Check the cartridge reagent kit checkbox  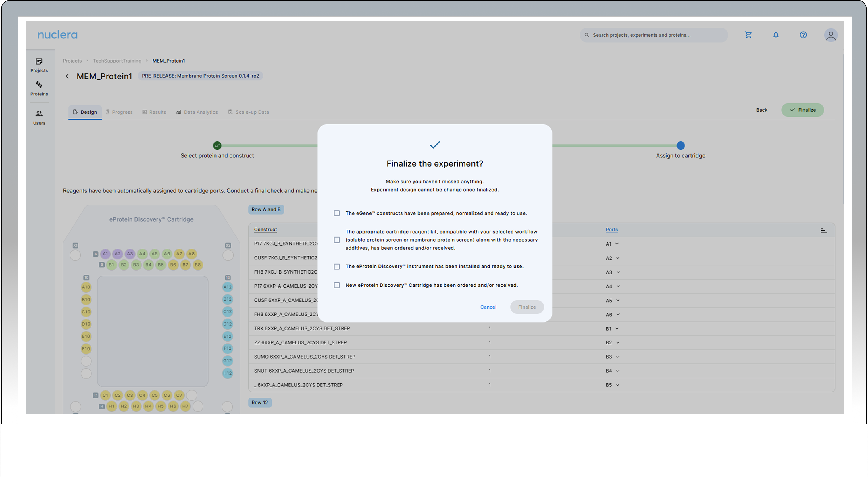pos(336,240)
